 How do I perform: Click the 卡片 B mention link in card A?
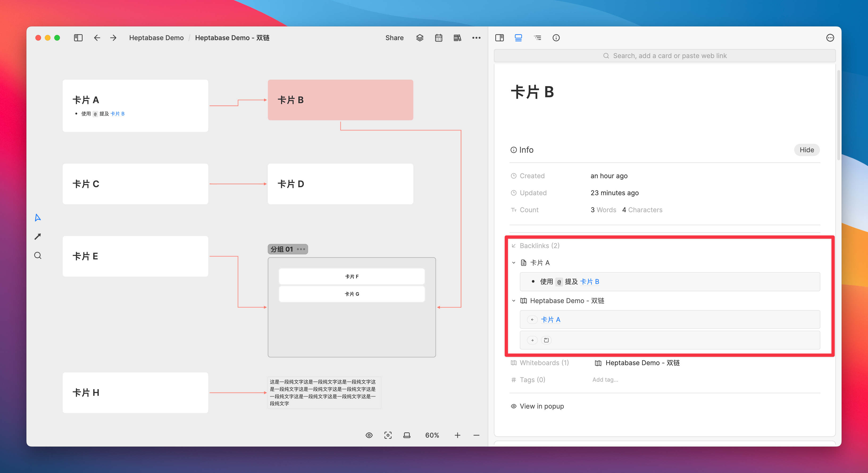tap(117, 114)
